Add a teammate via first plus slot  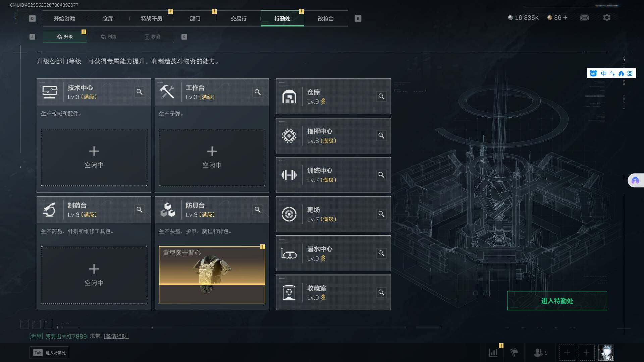pos(567,353)
